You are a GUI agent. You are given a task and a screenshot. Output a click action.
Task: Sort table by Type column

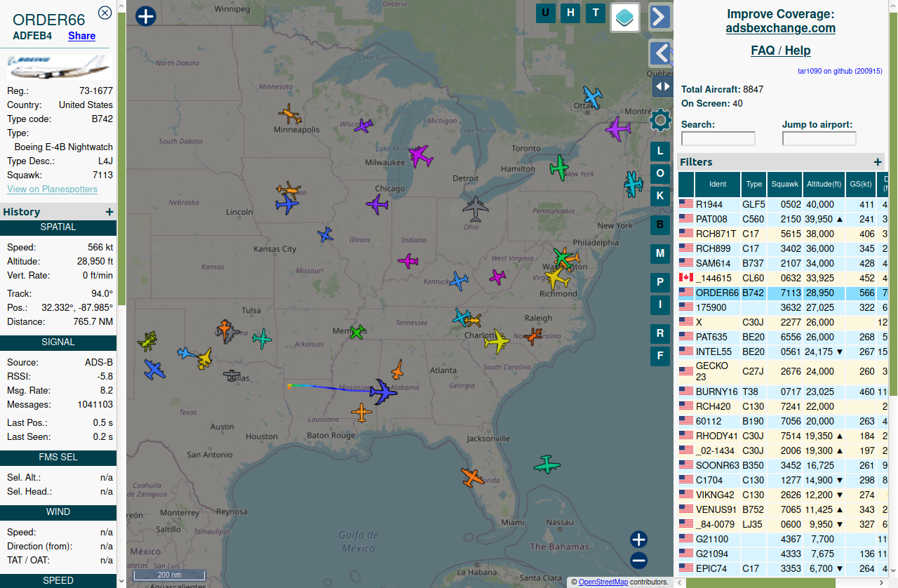[x=753, y=185]
